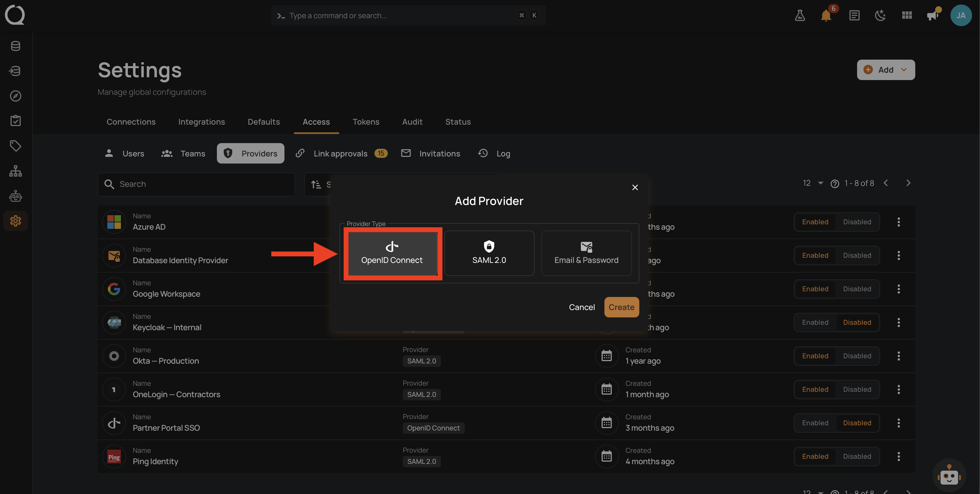Viewport: 980px width, 494px height.
Task: Open the tags icon in the sidebar
Action: pos(16,146)
